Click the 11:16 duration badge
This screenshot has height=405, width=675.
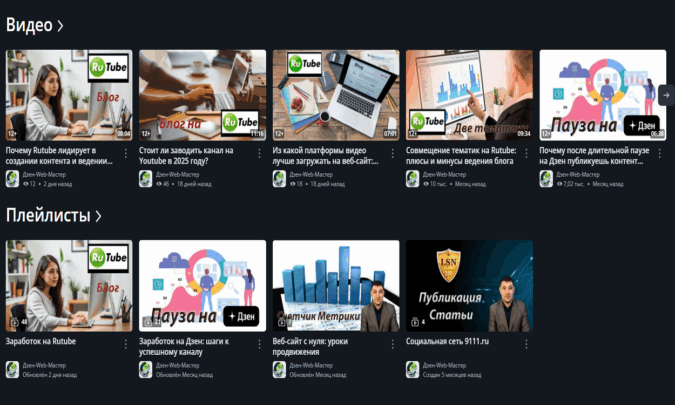257,134
